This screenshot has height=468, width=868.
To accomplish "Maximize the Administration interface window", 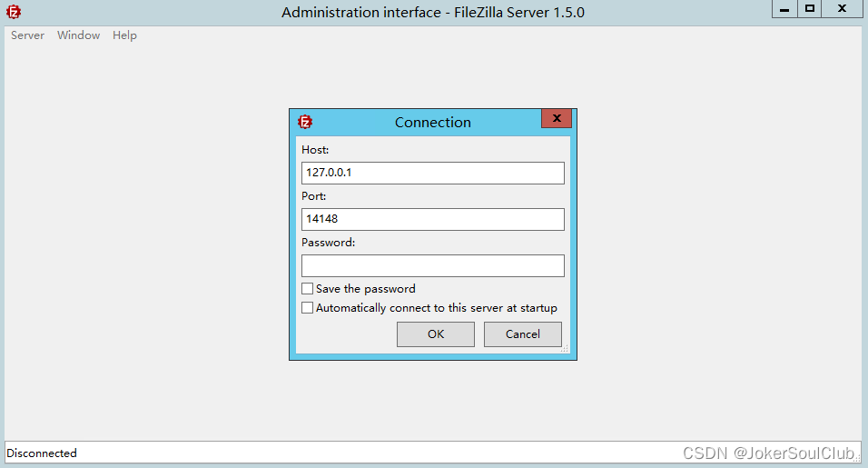I will [x=809, y=9].
